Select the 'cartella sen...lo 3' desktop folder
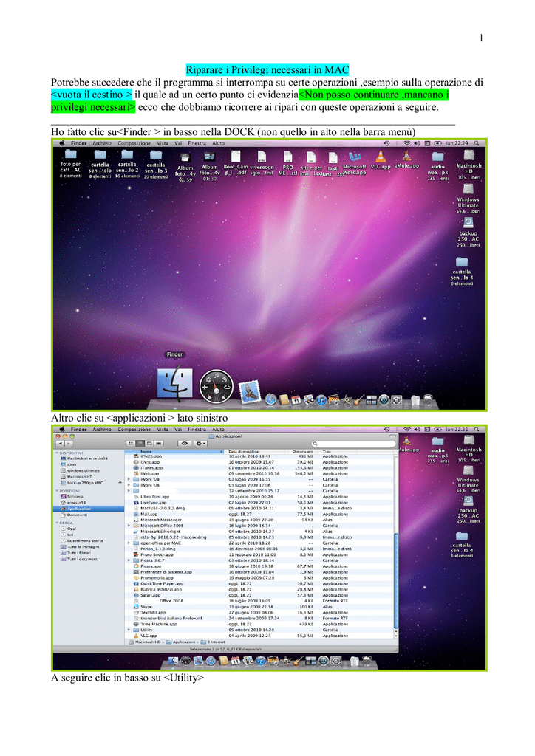Image resolution: width=535 pixels, height=756 pixels. (x=156, y=164)
